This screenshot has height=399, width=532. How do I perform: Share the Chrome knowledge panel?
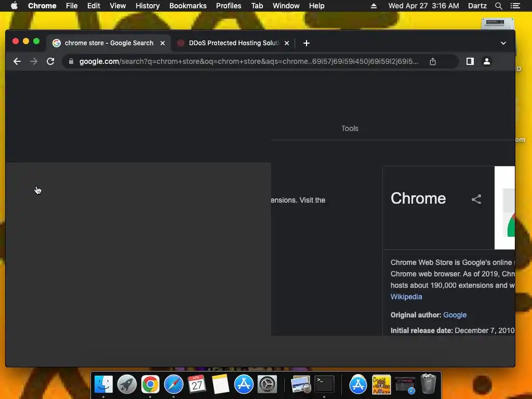point(476,199)
